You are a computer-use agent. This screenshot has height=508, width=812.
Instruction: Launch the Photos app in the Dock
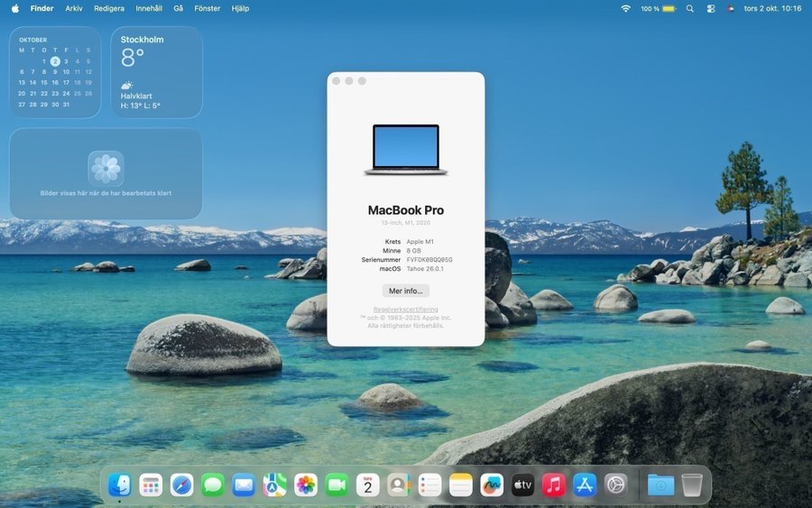coord(306,485)
